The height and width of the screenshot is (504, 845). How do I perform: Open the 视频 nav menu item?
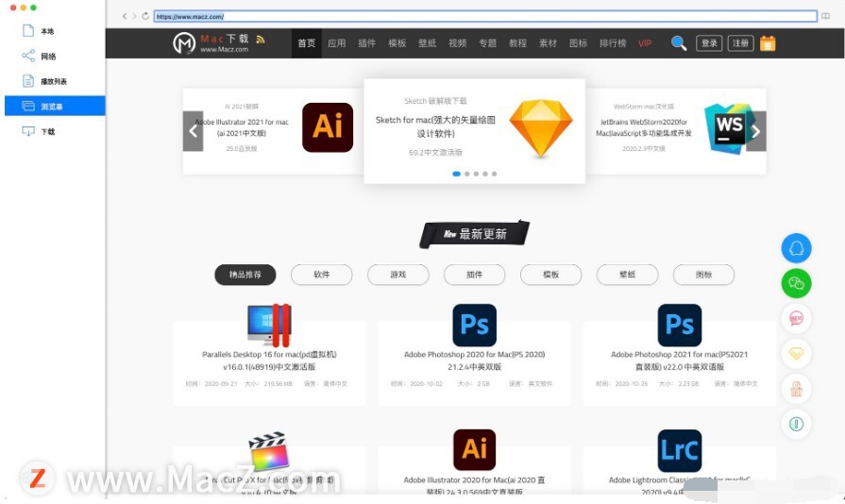click(x=458, y=43)
